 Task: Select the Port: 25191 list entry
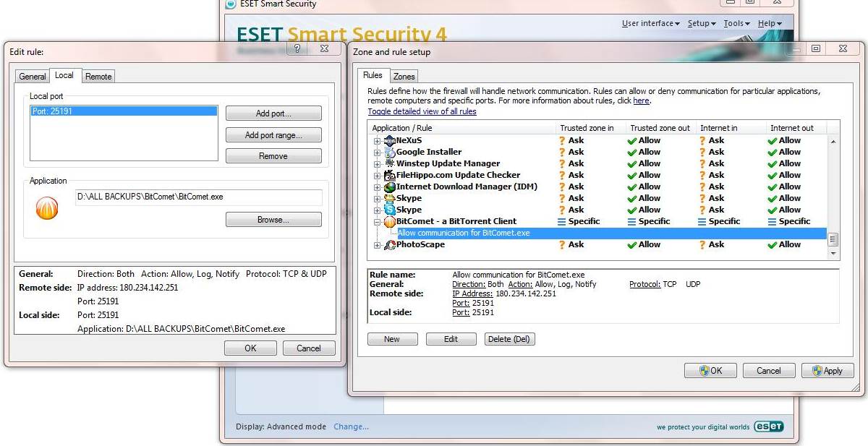pos(124,111)
